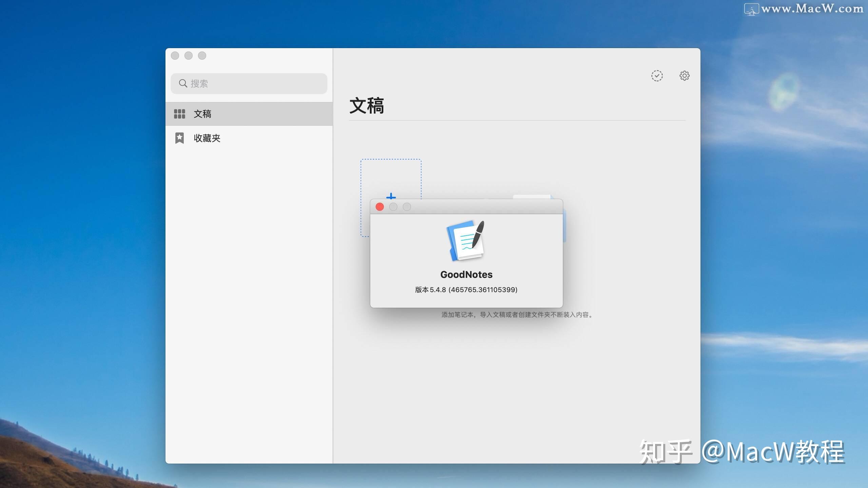The width and height of the screenshot is (868, 488).
Task: Select 文稿 in the sidebar
Action: [203, 114]
